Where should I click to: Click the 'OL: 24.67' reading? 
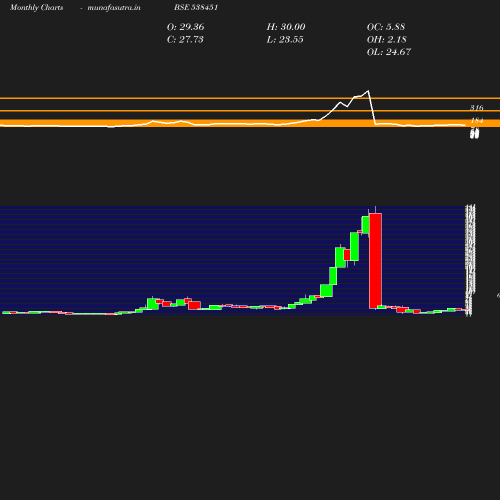click(389, 52)
